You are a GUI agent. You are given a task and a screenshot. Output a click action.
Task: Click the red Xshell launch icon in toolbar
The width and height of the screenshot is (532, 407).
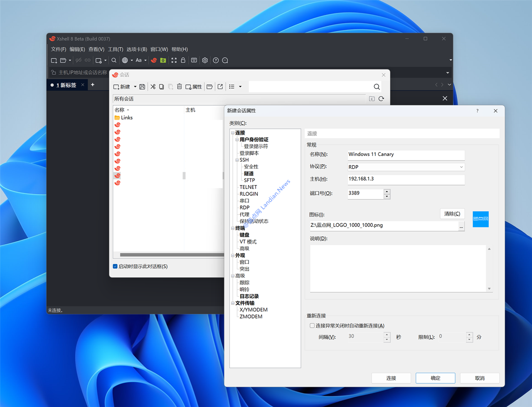pos(154,60)
